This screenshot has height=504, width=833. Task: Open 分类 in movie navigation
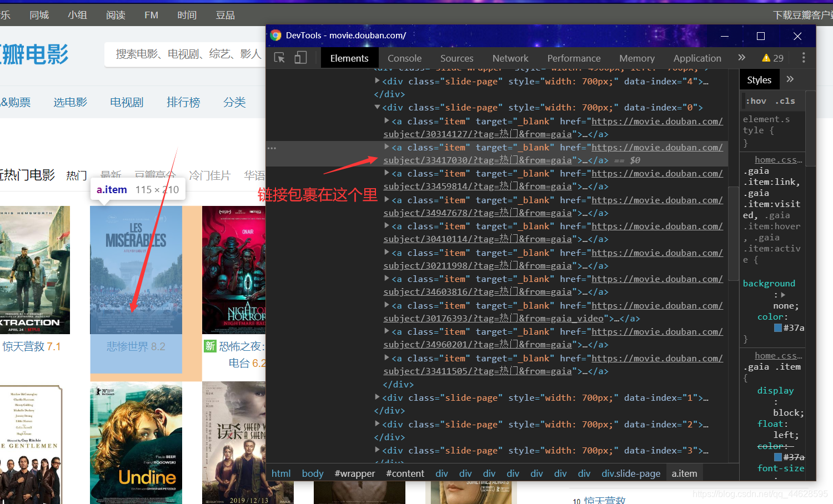point(234,102)
